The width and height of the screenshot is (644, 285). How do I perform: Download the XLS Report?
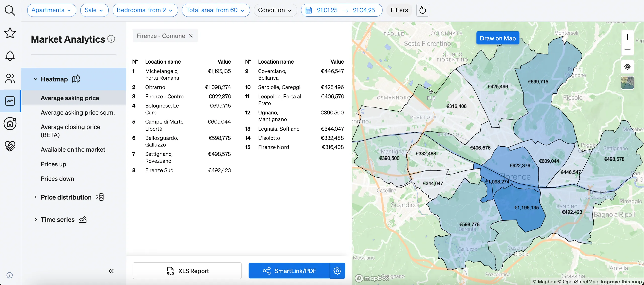(x=187, y=271)
